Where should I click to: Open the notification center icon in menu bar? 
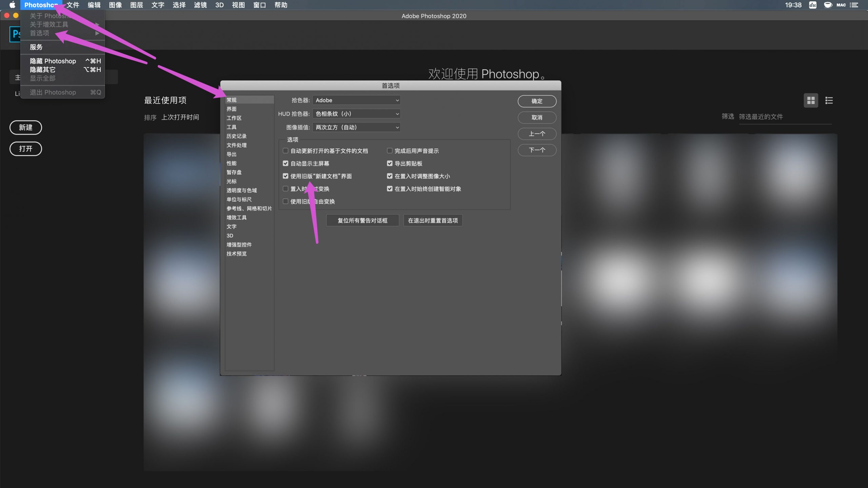click(x=854, y=5)
